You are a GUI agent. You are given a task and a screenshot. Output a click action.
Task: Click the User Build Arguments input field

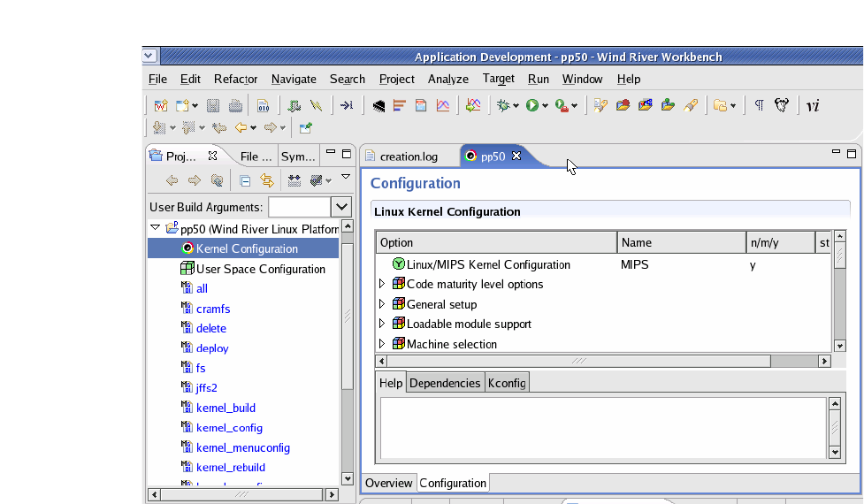(299, 207)
